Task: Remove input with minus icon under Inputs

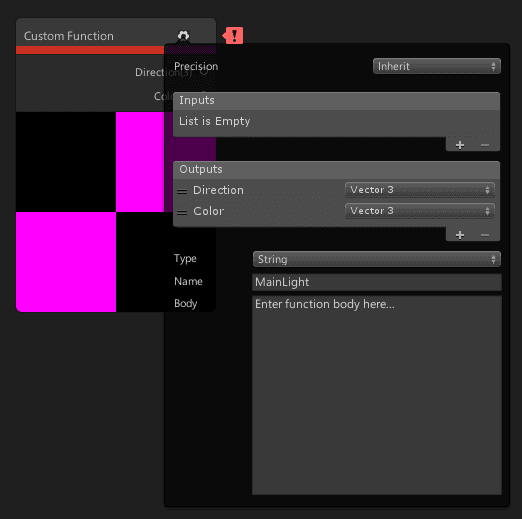Action: (x=485, y=145)
